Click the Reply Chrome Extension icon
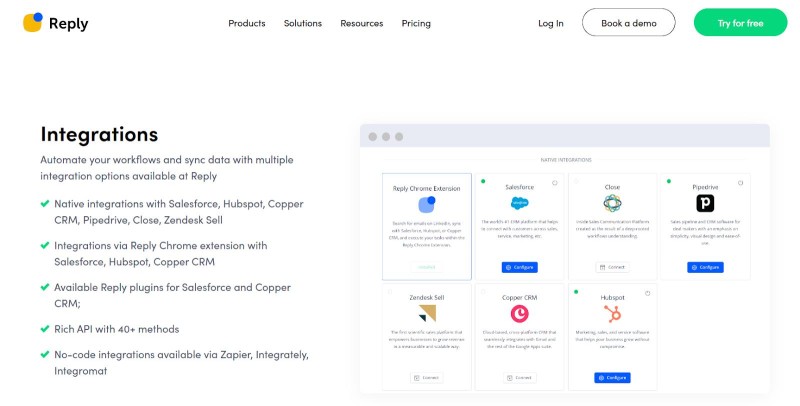Viewport: 800px width, 406px height. (x=427, y=204)
